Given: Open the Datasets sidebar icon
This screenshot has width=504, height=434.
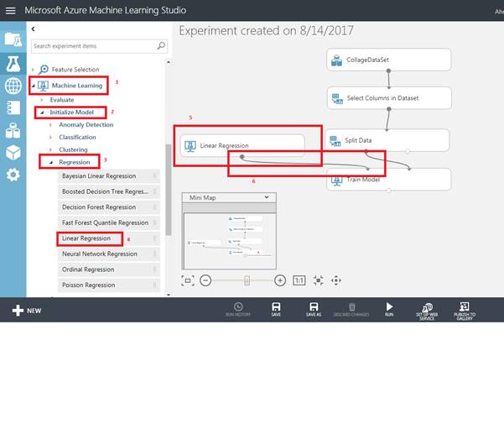Looking at the screenshot, I should coord(13,130).
